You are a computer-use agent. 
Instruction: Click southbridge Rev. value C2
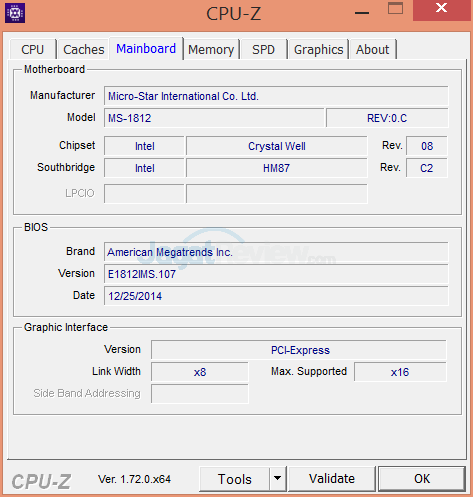(427, 168)
